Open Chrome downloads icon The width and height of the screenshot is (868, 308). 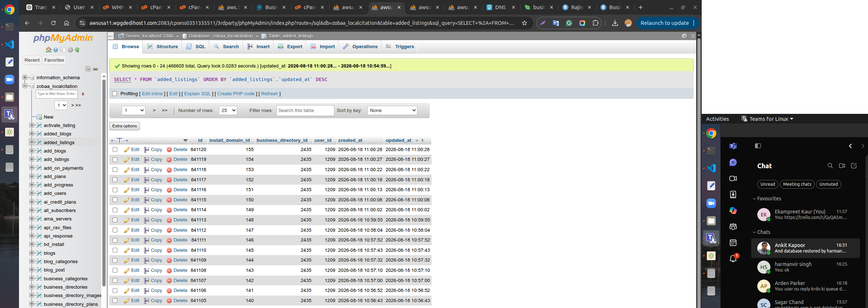(x=615, y=23)
